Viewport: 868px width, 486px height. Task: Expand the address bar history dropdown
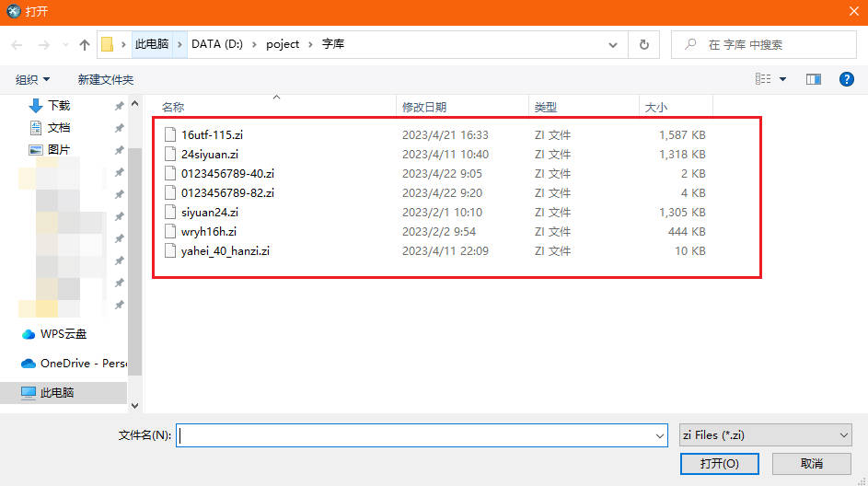[x=614, y=44]
